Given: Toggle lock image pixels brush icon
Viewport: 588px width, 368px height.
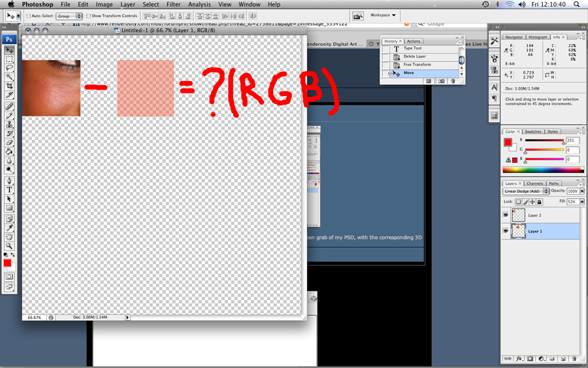Looking at the screenshot, I should [x=525, y=202].
